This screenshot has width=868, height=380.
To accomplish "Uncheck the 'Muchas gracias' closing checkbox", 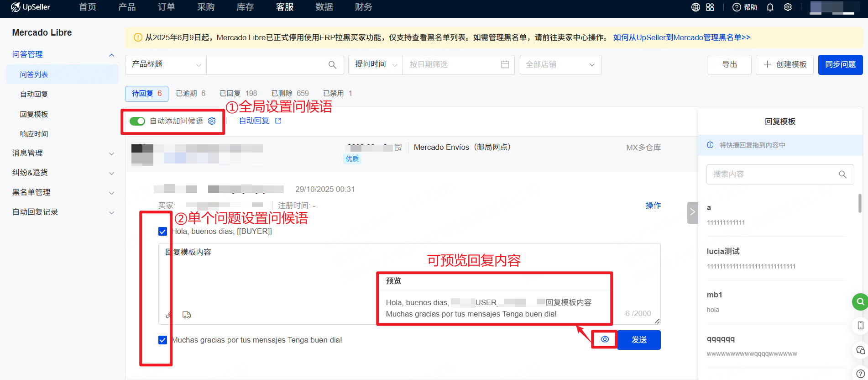I will tap(162, 340).
